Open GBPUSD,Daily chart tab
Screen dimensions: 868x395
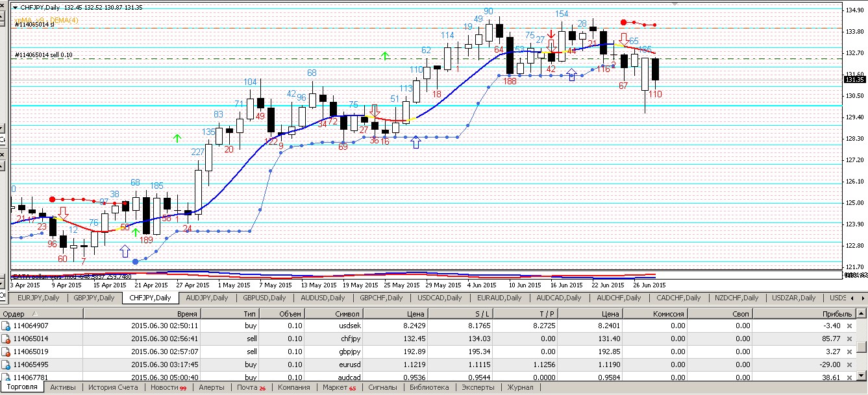(264, 298)
